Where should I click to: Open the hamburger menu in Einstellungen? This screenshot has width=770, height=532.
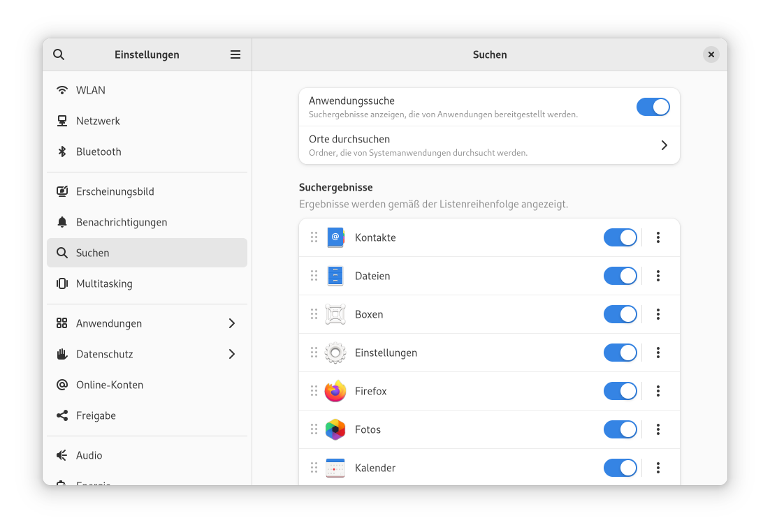click(x=235, y=54)
